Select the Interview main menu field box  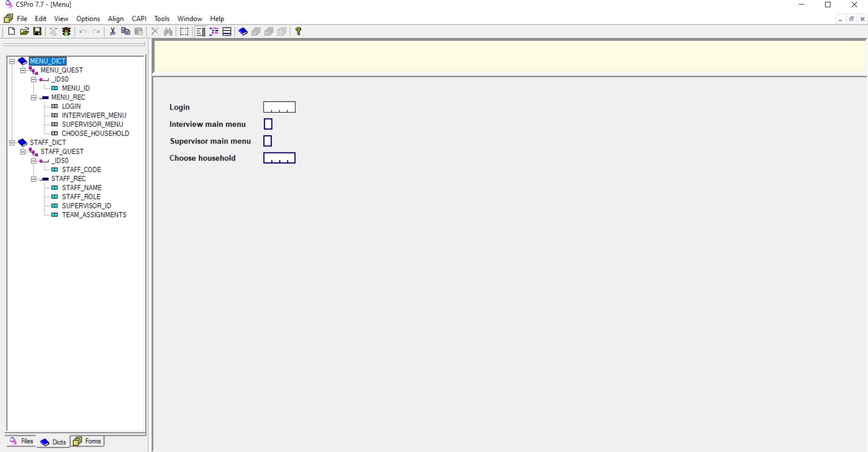tap(268, 124)
